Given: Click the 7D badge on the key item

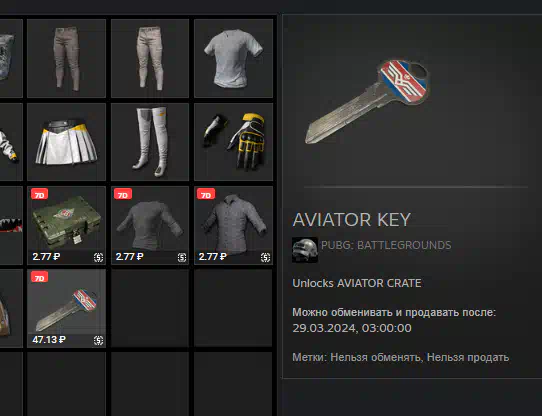Looking at the screenshot, I should point(39,277).
